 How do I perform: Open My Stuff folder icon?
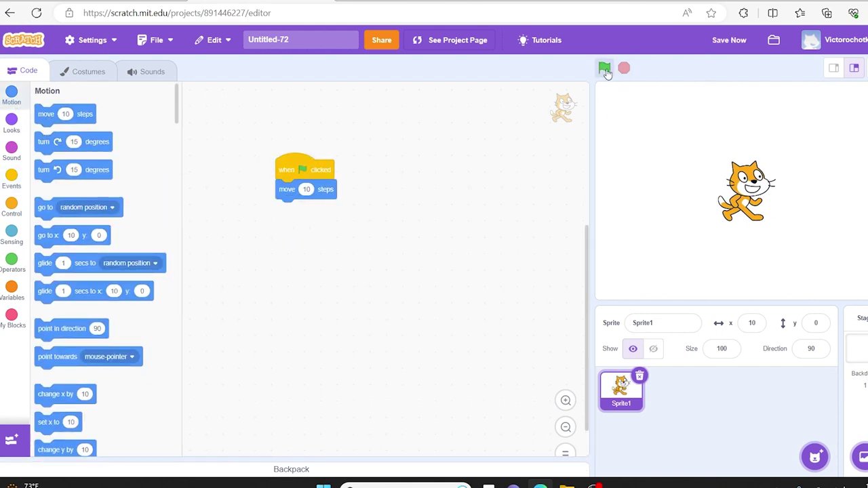(774, 40)
